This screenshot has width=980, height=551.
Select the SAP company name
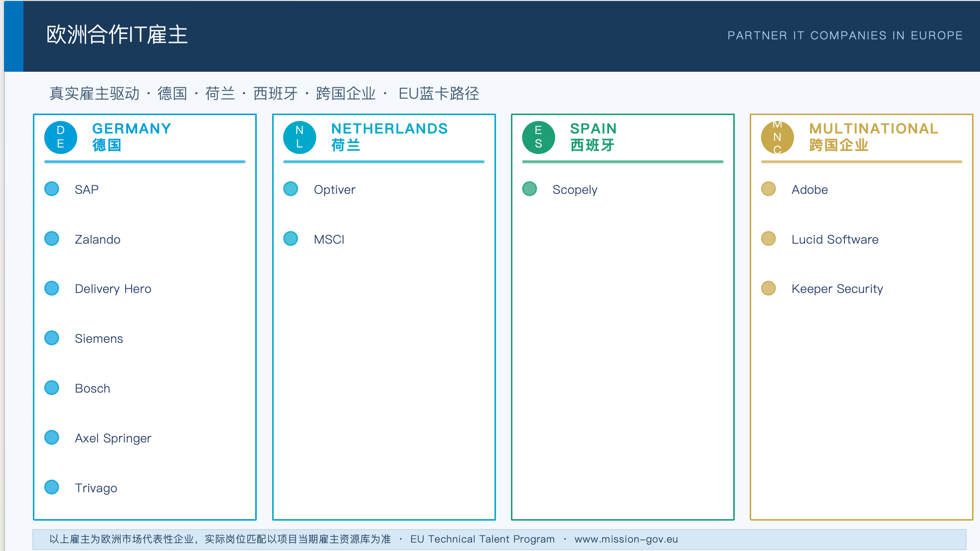coord(87,190)
